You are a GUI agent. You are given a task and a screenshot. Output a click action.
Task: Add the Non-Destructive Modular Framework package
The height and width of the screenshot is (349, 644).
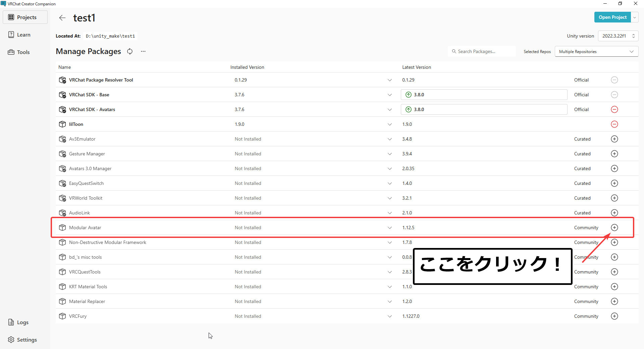click(x=614, y=242)
